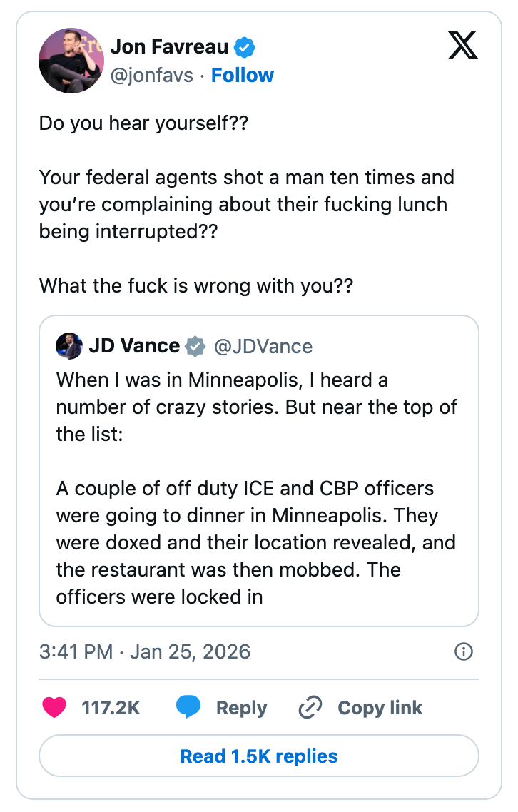Click JD Vance's gray verified badge
Viewport: 518px width, 812px height.
pos(195,347)
